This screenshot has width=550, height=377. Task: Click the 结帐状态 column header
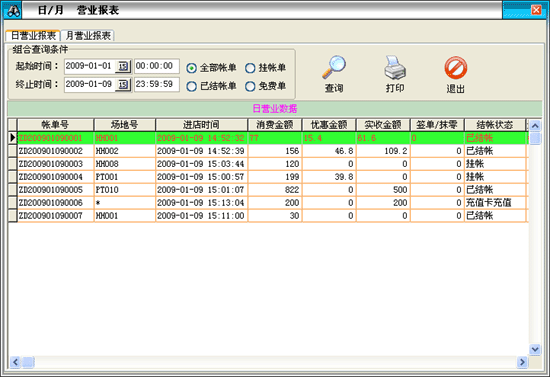[495, 124]
